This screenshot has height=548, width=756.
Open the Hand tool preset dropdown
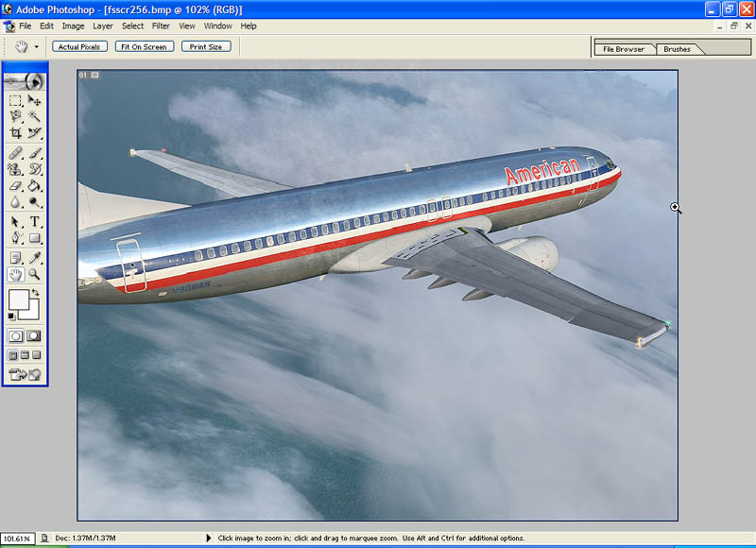tap(37, 46)
